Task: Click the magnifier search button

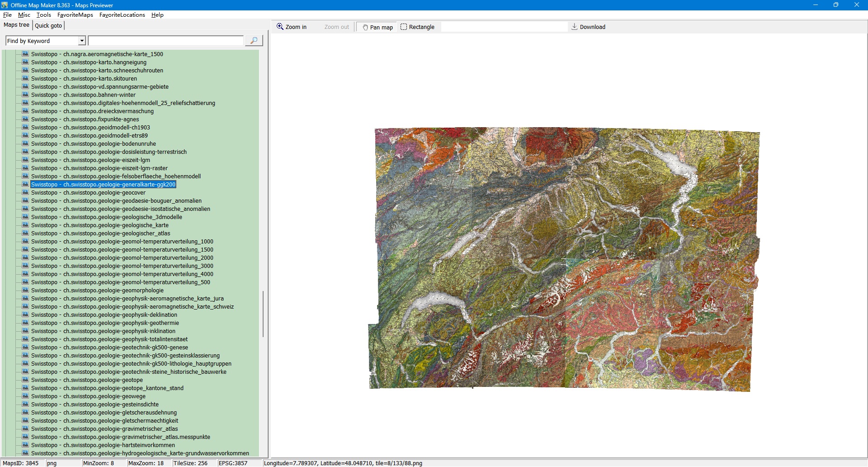Action: point(254,41)
